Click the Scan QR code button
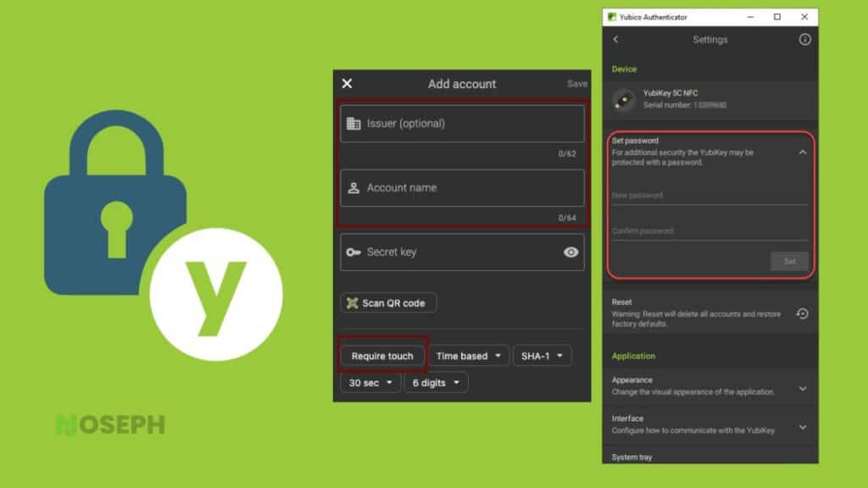The image size is (868, 488). (x=388, y=303)
